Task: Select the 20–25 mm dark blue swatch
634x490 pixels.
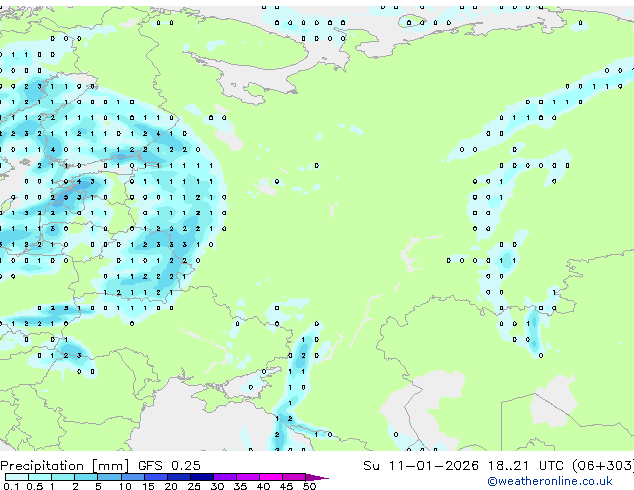Action: pos(179,477)
